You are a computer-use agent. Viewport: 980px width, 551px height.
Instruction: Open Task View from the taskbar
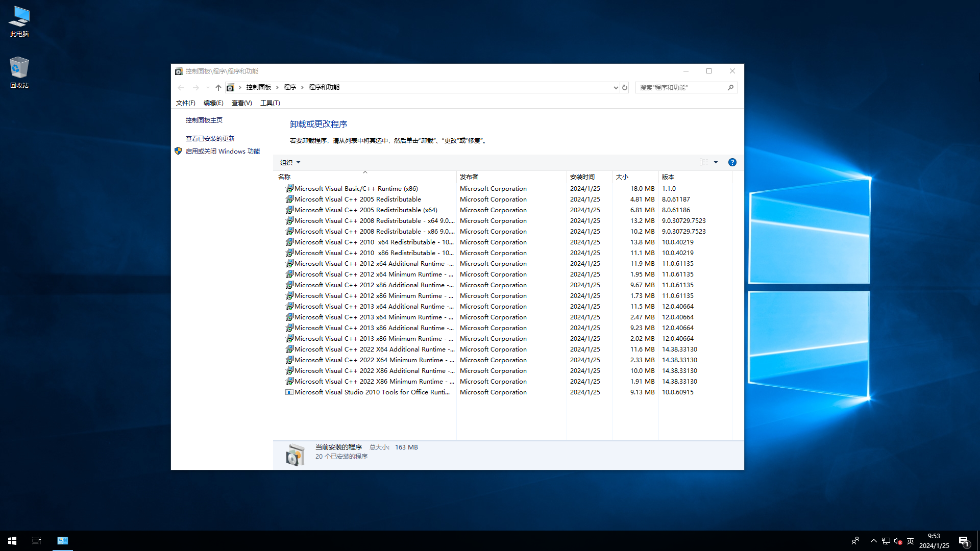coord(36,540)
